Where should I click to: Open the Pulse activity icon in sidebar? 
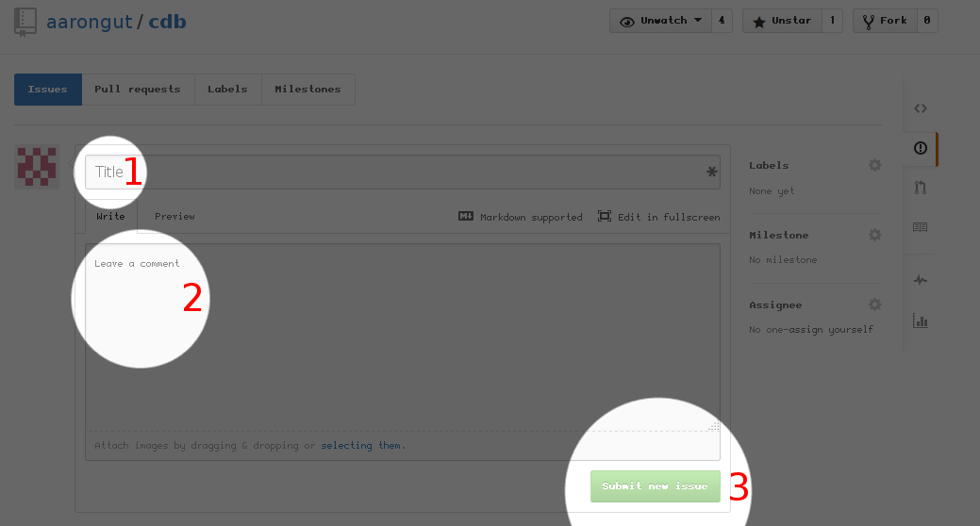tap(920, 280)
